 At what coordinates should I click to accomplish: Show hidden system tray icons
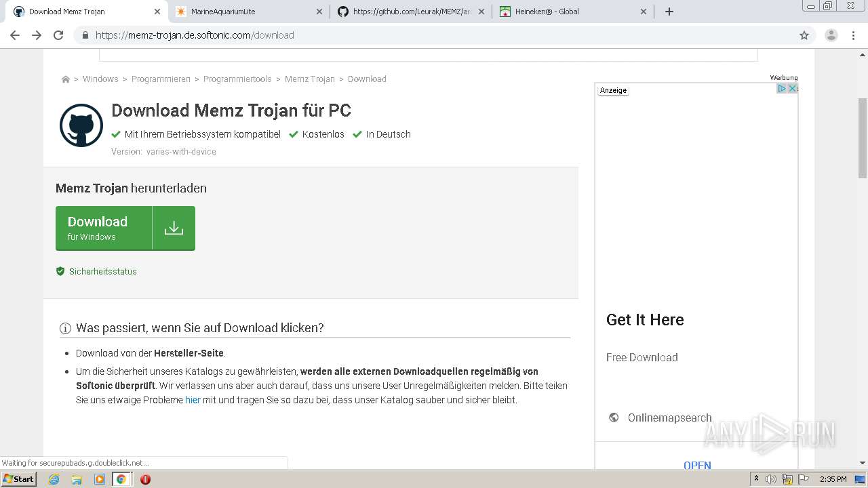pos(757,479)
